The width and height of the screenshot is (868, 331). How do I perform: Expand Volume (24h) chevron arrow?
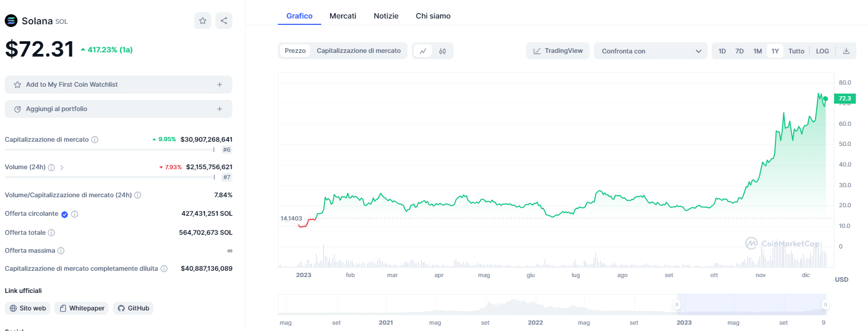click(62, 168)
